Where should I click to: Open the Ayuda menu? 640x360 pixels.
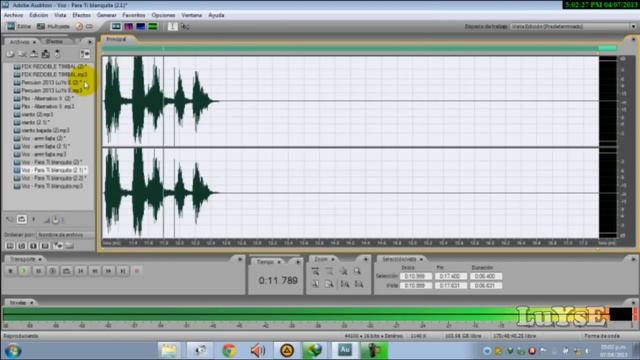(216, 15)
